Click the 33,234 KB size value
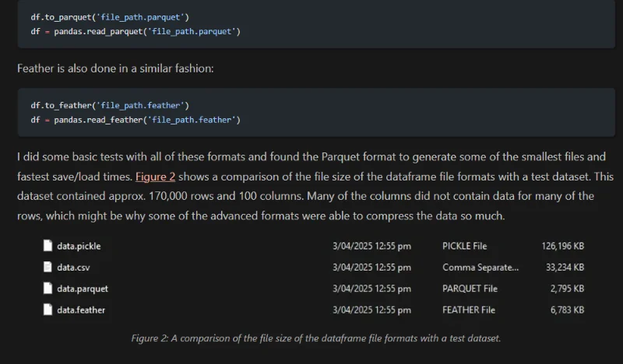Screen dimensions: 623x364 pyautogui.click(x=565, y=268)
